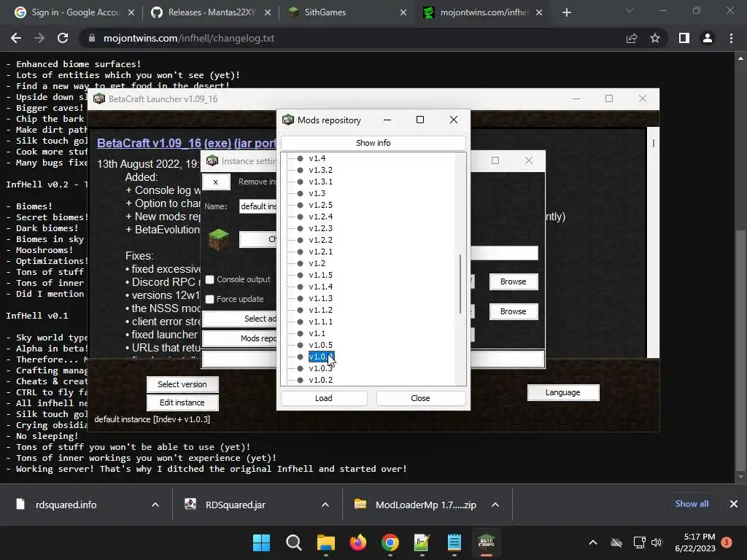Open Windows Start menu
This screenshot has width=747, height=560.
[261, 542]
